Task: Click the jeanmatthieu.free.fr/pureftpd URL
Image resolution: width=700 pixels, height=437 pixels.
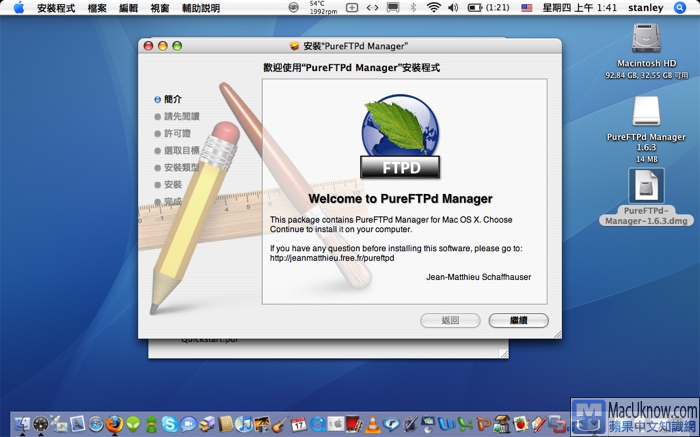Action: click(x=332, y=258)
